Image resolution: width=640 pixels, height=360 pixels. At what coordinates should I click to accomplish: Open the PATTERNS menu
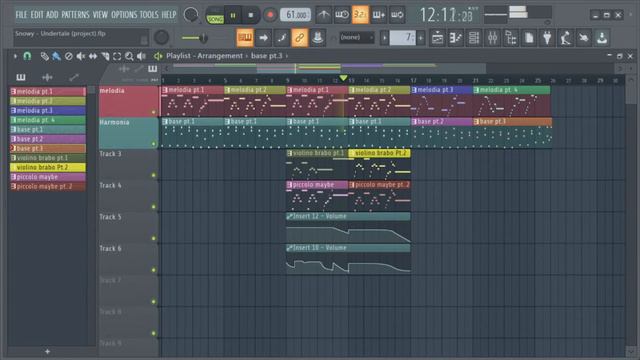(75, 15)
